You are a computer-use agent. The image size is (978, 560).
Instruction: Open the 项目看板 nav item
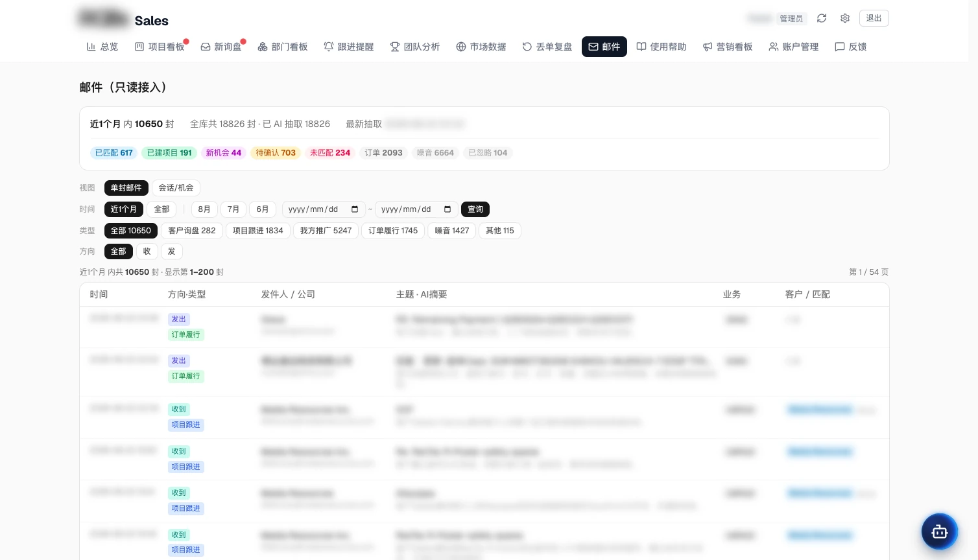(x=160, y=47)
